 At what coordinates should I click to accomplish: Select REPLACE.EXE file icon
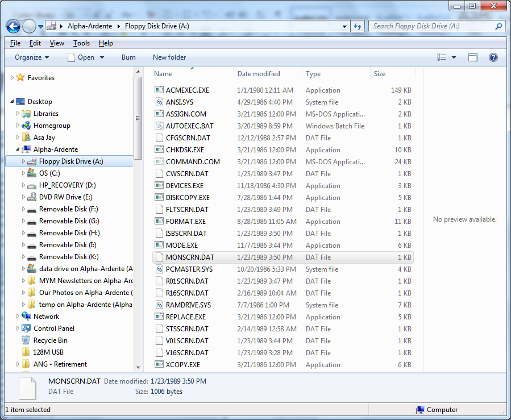pos(159,317)
